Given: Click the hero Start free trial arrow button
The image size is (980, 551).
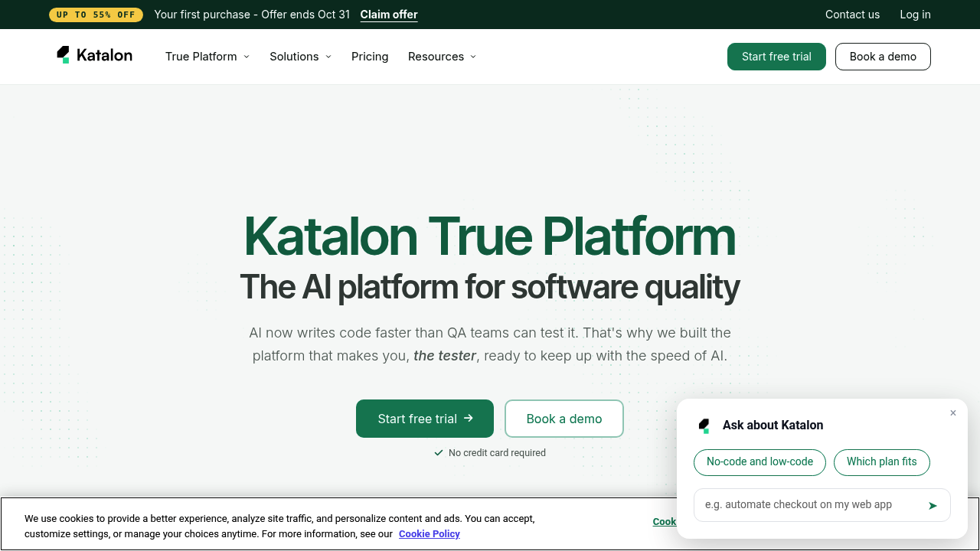Looking at the screenshot, I should click(x=425, y=419).
